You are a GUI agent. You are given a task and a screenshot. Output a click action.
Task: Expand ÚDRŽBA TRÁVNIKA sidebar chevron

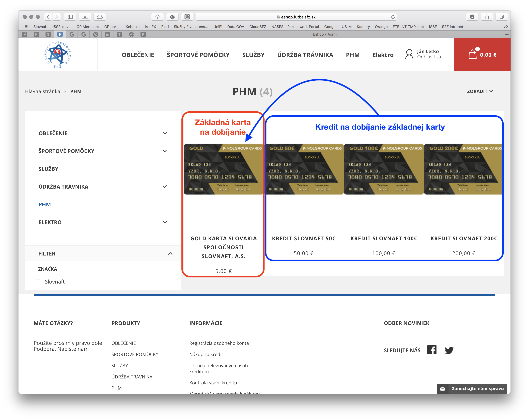(x=165, y=186)
